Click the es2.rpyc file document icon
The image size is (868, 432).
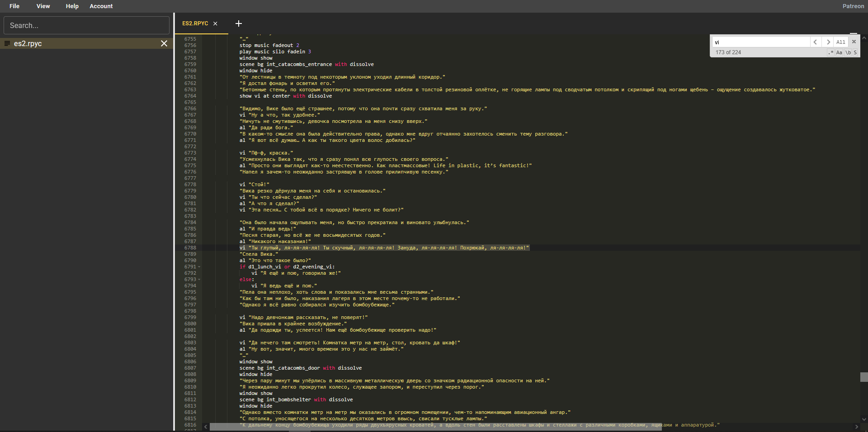click(7, 43)
